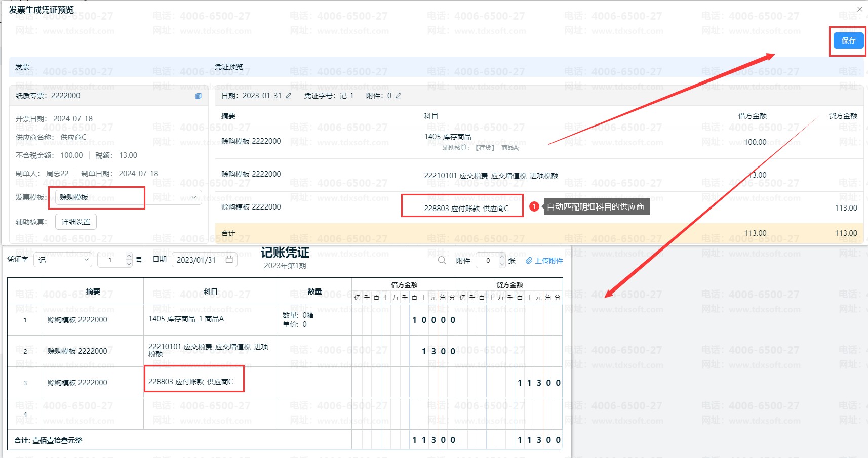Expand the 发票模板 dropdown
This screenshot has height=458, width=868.
coord(193,197)
